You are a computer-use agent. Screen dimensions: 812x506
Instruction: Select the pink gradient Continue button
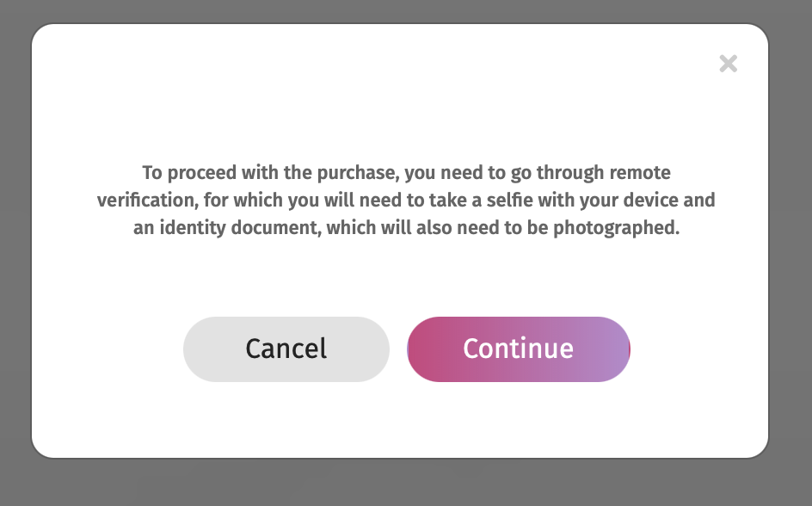pyautogui.click(x=518, y=349)
